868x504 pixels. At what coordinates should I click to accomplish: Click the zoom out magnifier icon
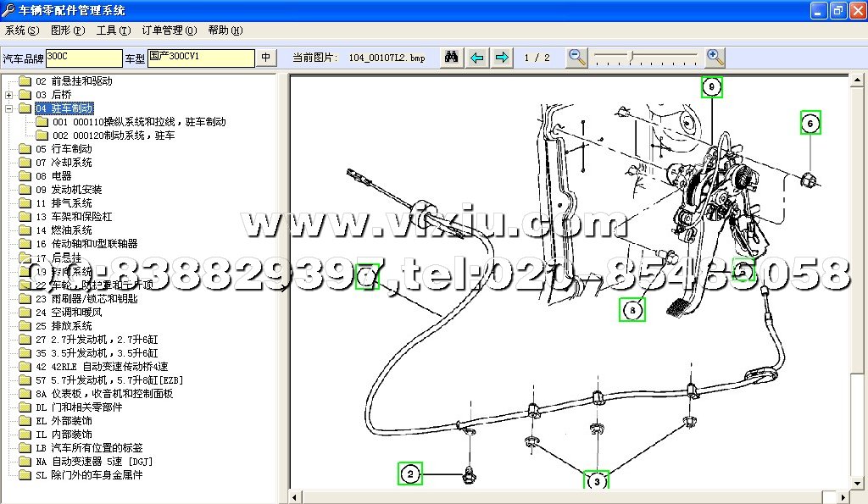577,58
